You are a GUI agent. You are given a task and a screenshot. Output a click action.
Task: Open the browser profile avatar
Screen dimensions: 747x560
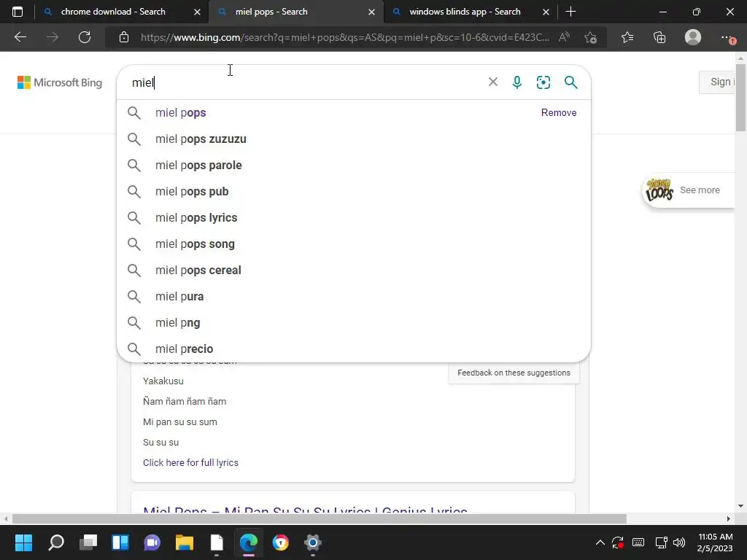[x=693, y=37]
